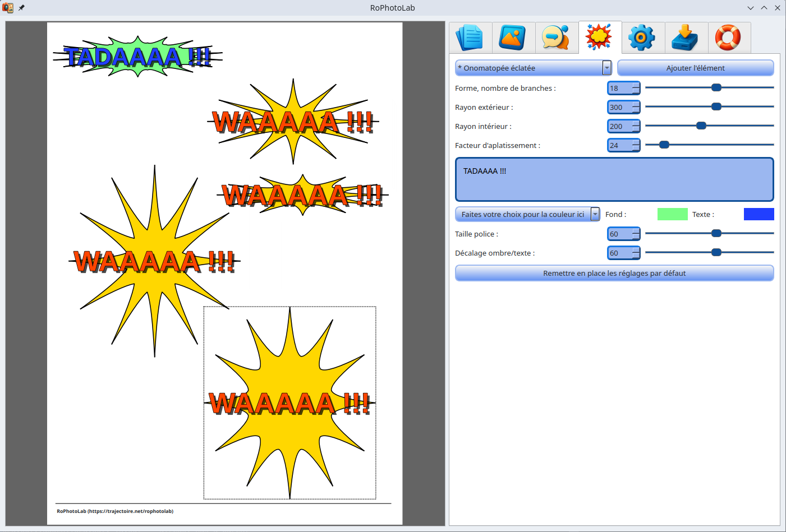The image size is (786, 532).
Task: Pick the blue Texte color swatch
Action: coord(759,214)
